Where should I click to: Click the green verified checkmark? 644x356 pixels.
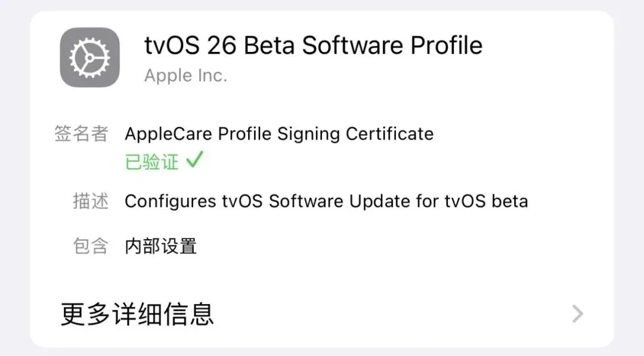[194, 160]
